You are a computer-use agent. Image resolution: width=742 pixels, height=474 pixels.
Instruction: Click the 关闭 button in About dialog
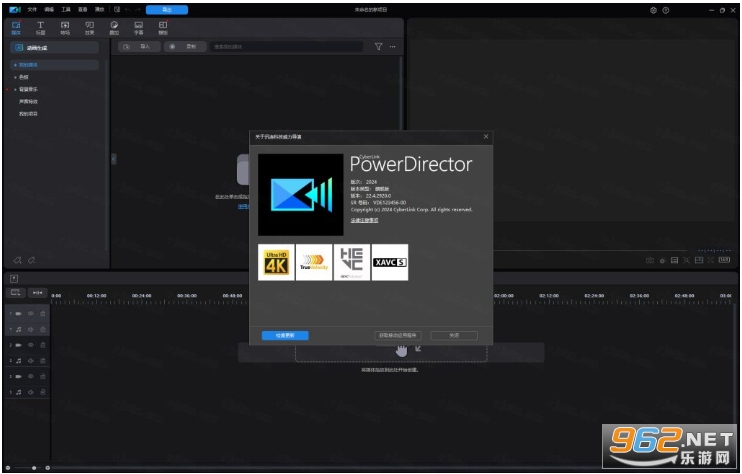point(454,335)
